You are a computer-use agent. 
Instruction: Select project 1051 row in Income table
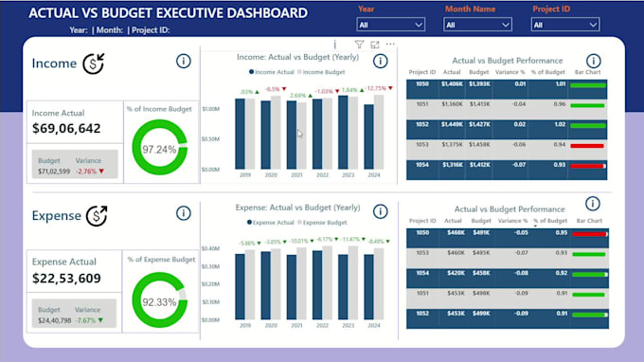507,109
